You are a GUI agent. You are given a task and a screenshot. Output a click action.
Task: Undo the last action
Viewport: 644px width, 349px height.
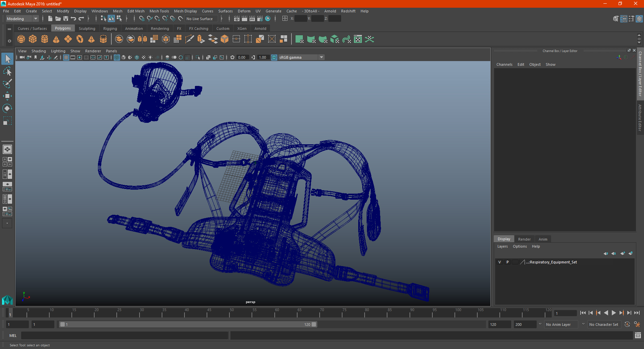tap(73, 19)
